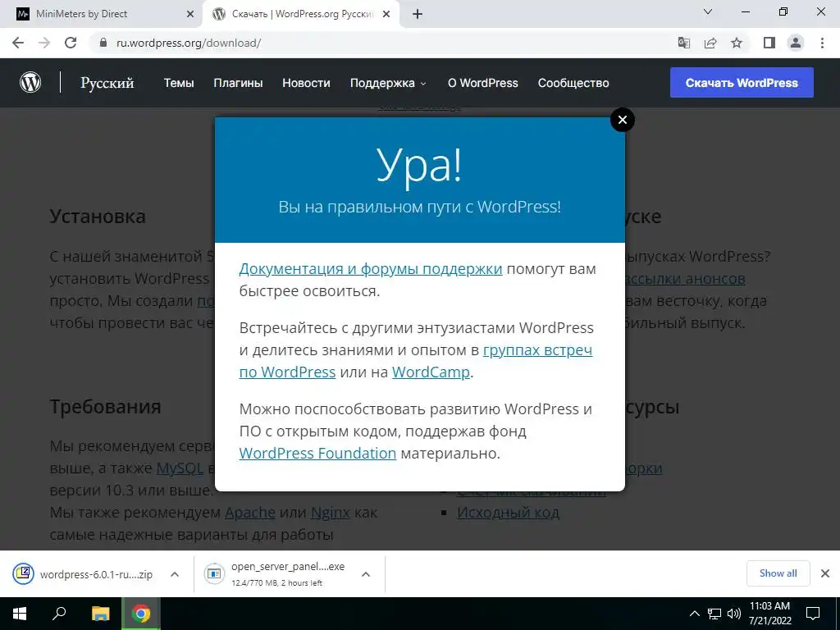This screenshot has height=630, width=840.
Task: Close the MiniMeters by Direct tab
Action: pyautogui.click(x=190, y=15)
